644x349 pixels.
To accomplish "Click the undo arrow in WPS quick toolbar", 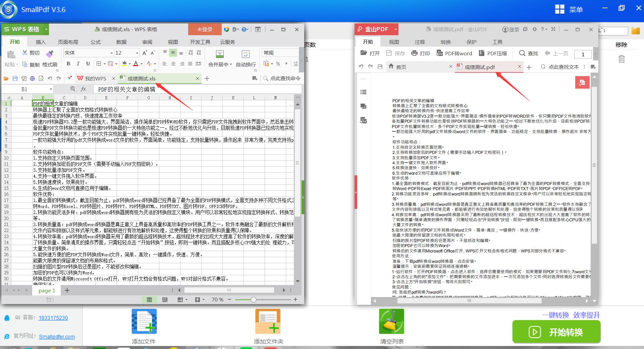I will (x=50, y=78).
